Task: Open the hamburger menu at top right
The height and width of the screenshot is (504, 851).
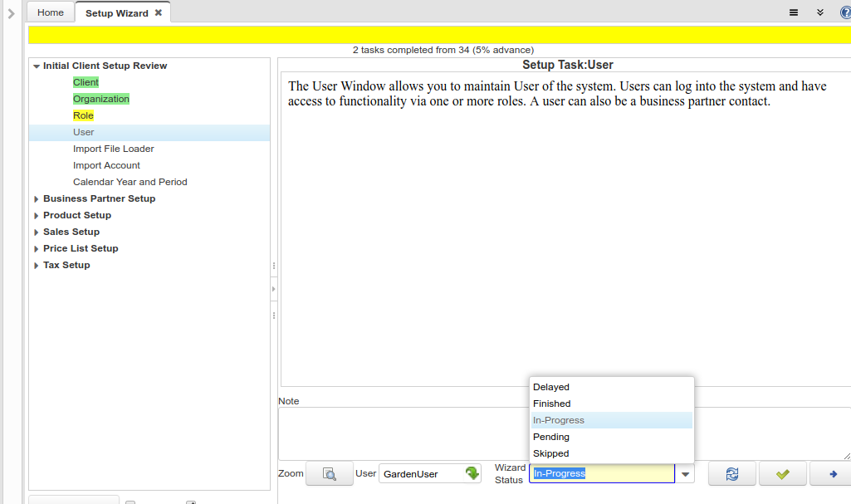Action: point(794,12)
